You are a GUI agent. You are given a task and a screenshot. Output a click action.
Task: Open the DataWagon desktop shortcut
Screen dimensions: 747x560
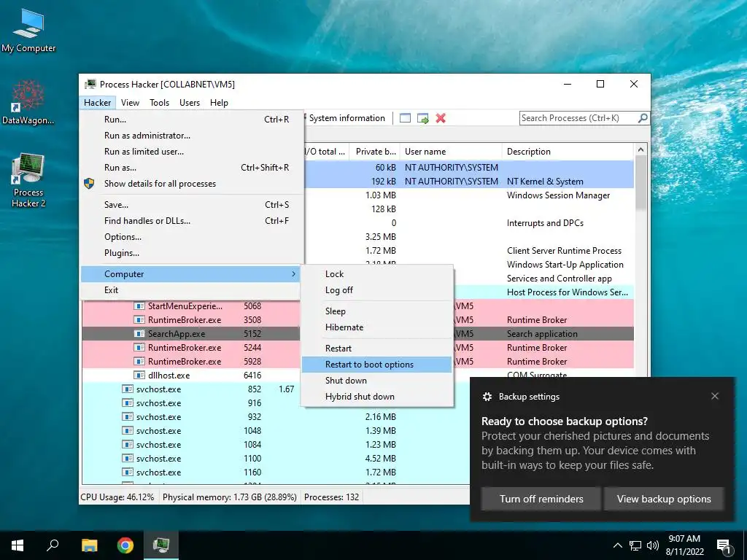28,102
